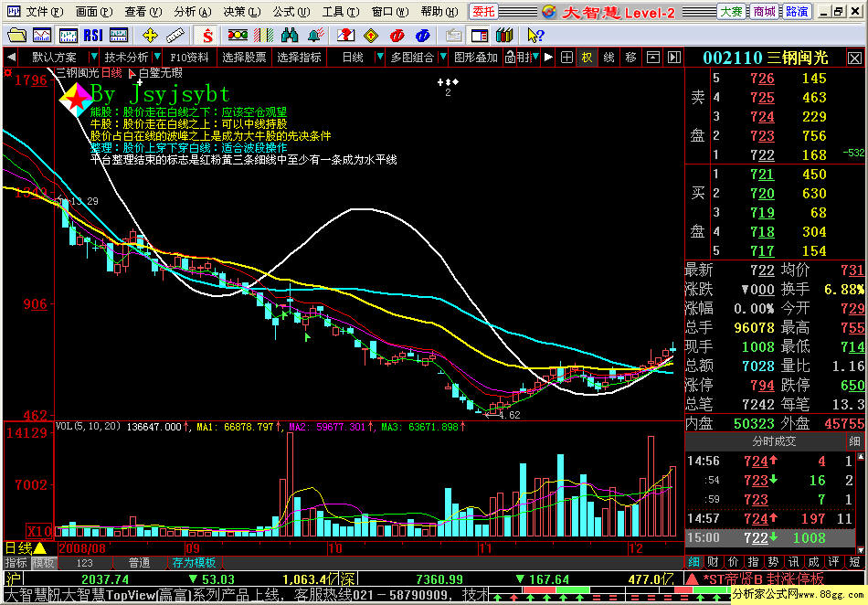Click the blue phi symbol icon
The image size is (868, 605).
[x=422, y=36]
